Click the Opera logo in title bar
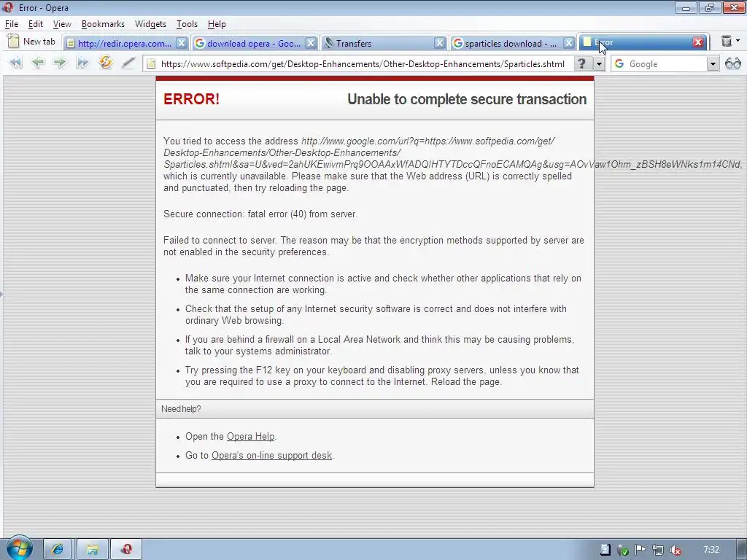Screen dimensions: 747x560 [8, 7]
